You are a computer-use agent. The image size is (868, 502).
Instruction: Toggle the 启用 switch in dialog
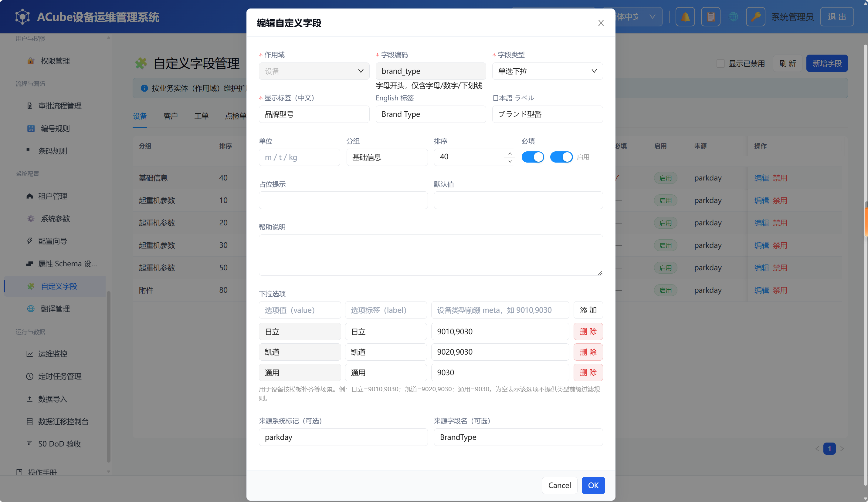pos(561,157)
